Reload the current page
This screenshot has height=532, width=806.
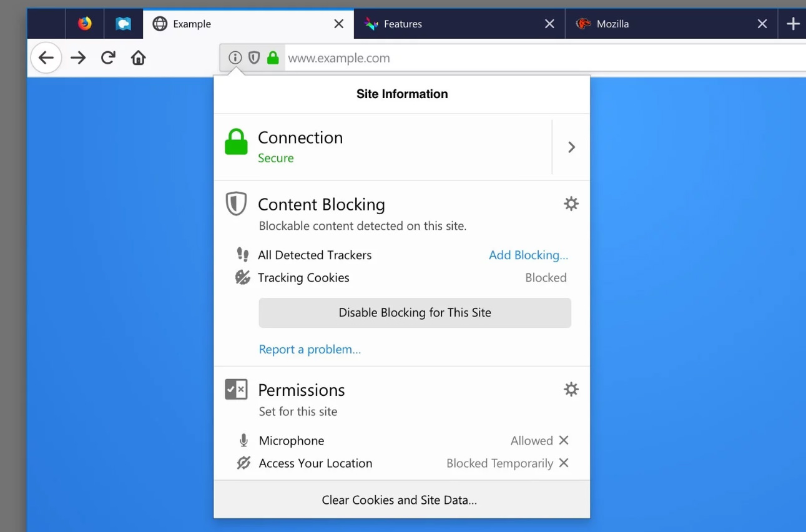[x=108, y=58]
